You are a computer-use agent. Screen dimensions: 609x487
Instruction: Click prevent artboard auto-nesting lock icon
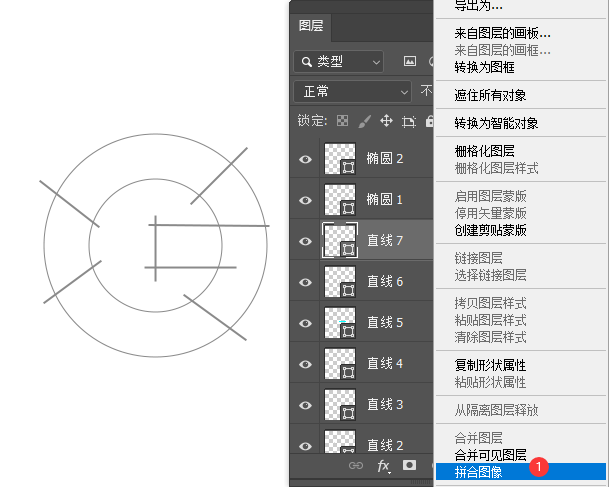click(409, 122)
